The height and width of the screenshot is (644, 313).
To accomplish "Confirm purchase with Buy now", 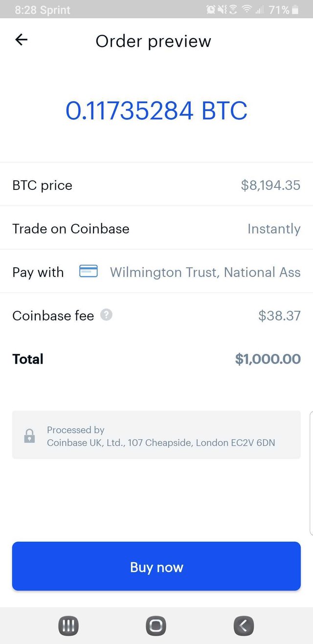I will tap(156, 567).
